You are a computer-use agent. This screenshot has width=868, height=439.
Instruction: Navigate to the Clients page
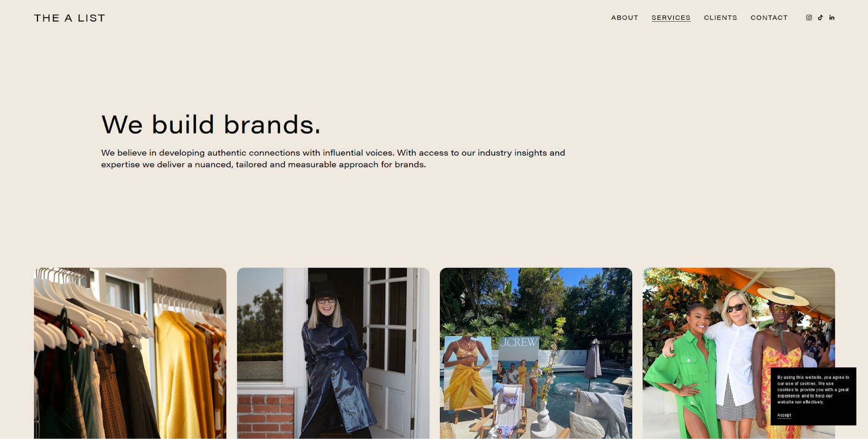point(720,17)
